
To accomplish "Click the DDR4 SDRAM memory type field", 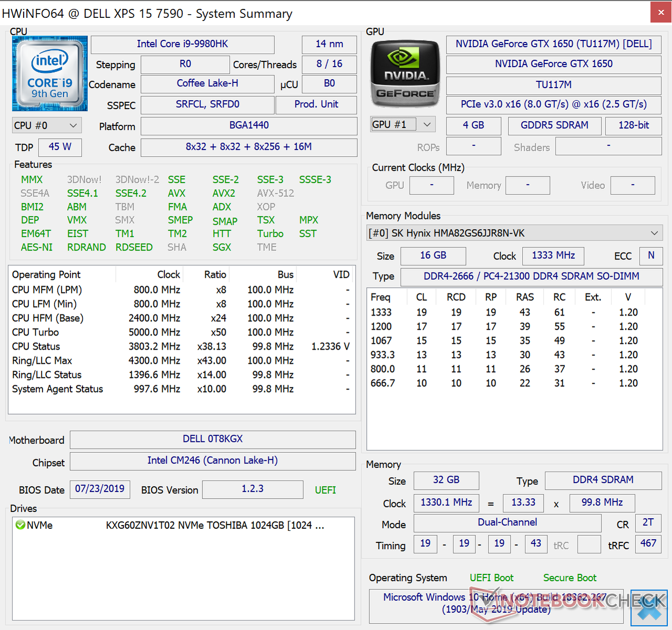I will pos(603,480).
